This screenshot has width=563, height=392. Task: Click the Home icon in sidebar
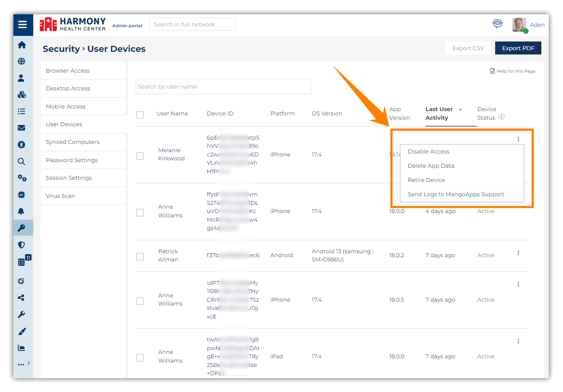click(22, 45)
